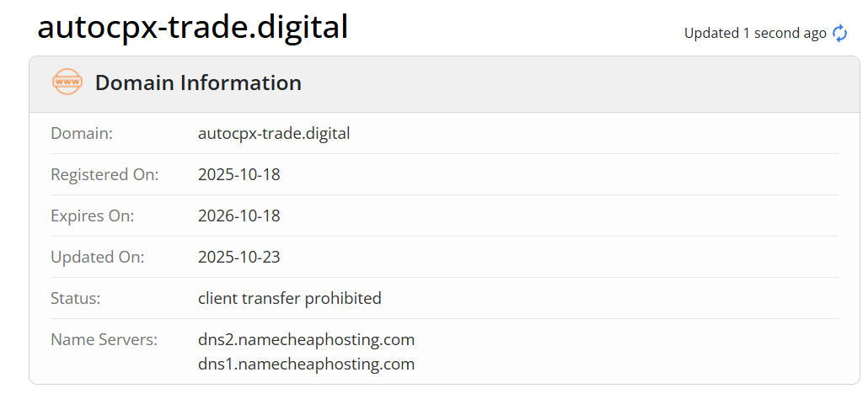The image size is (868, 399).
Task: Click the large autocpx-trade.digital page heading
Action: coord(192,27)
